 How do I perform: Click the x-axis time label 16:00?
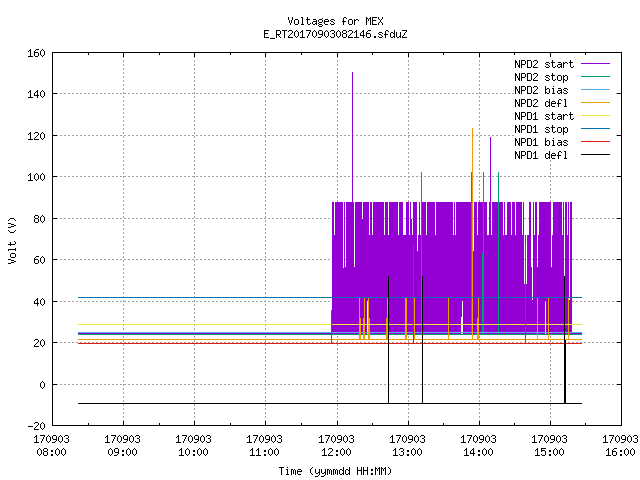620,452
